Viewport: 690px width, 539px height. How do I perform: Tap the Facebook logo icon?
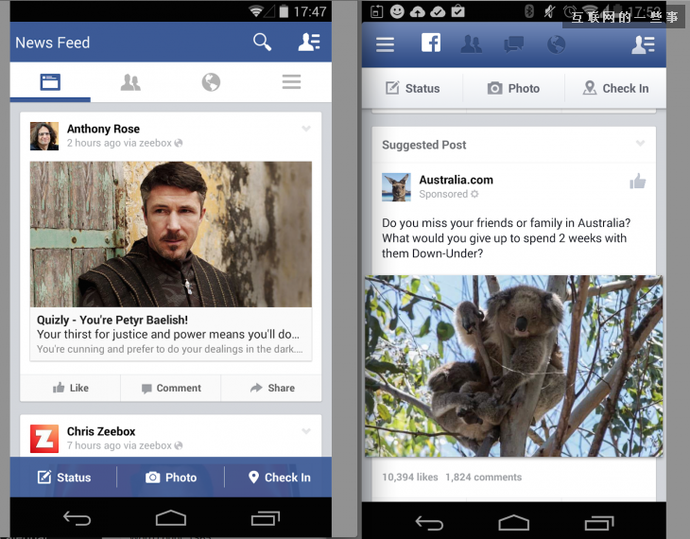[x=430, y=44]
